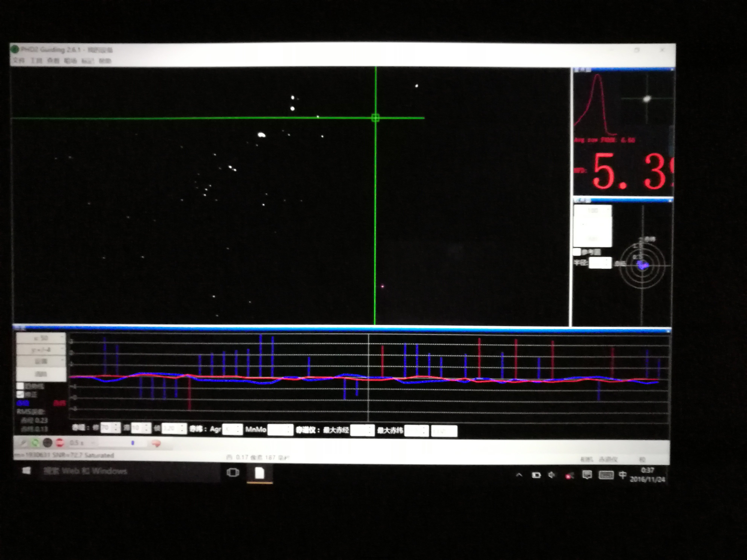The width and height of the screenshot is (747, 560).
Task: Click the highlighted file app taskbar icon
Action: (x=259, y=473)
